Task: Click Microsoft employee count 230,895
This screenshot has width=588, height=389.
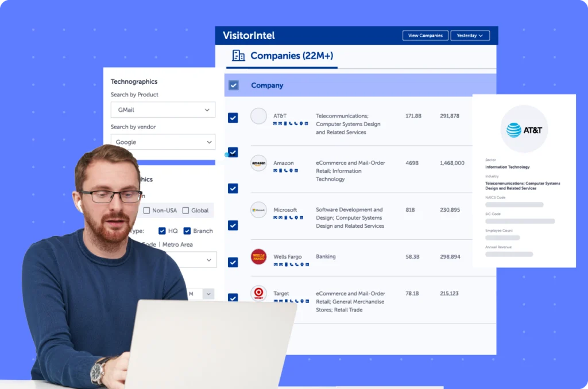Action: [x=450, y=210]
